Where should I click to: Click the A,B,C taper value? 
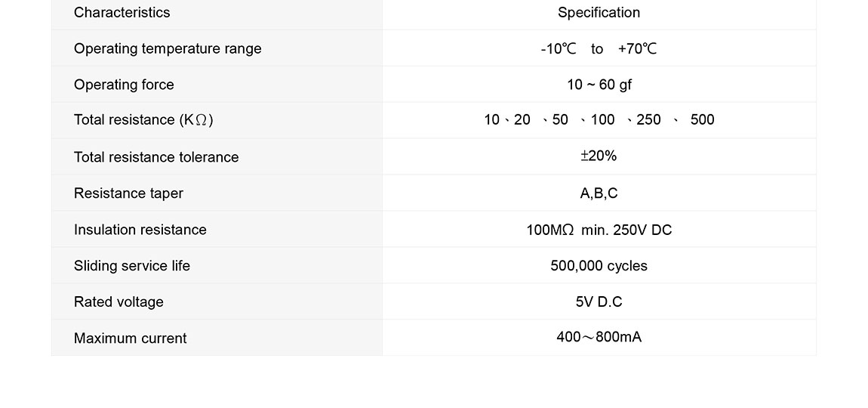(x=599, y=193)
